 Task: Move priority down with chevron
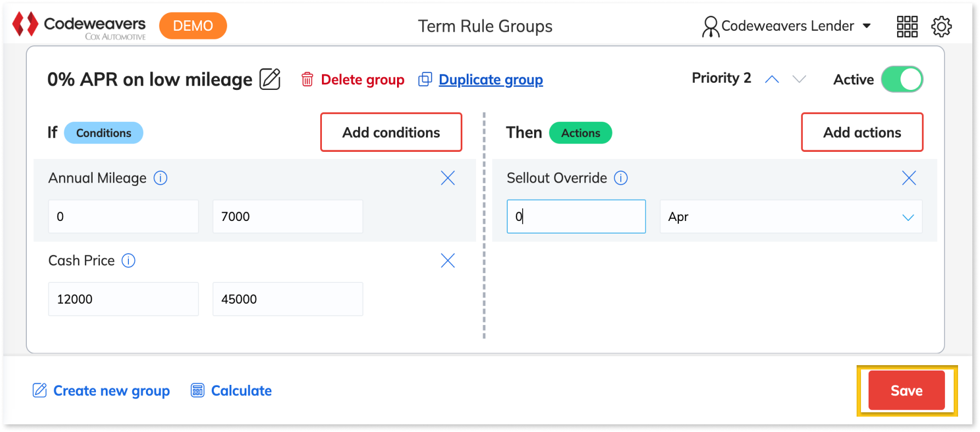pyautogui.click(x=800, y=79)
